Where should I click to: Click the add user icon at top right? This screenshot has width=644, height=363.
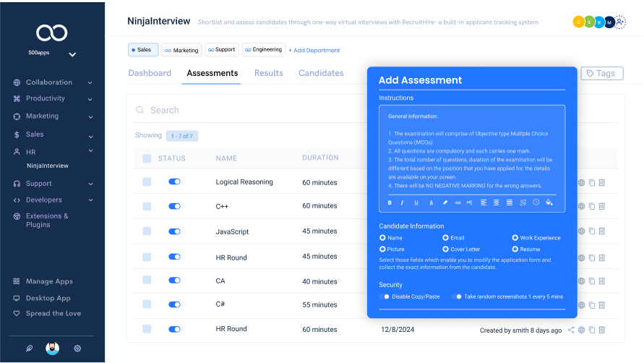[x=619, y=22]
